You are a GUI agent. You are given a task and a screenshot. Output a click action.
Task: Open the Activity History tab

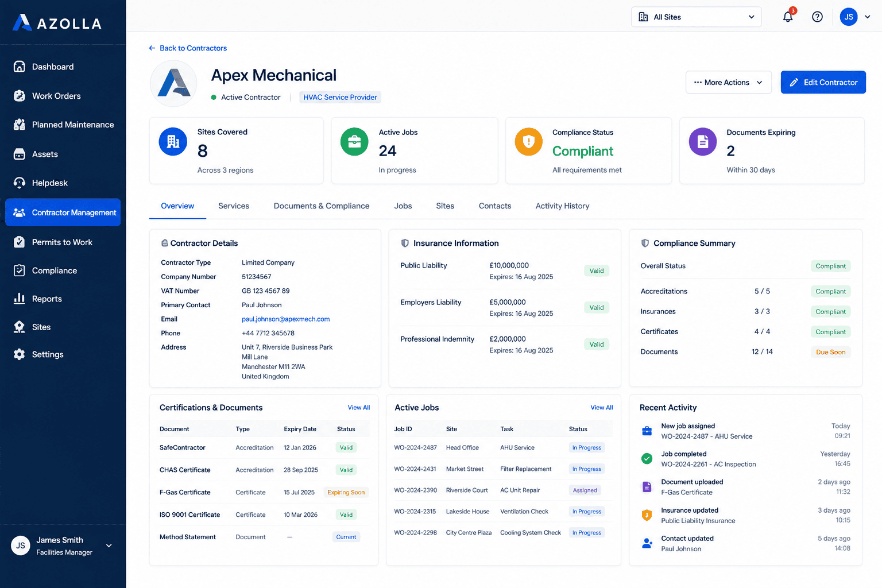[562, 206]
